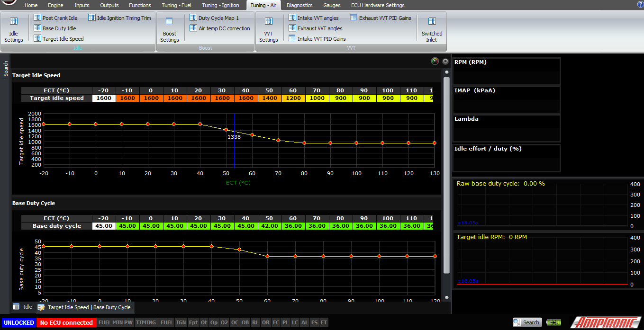Click the Search button in status bar

coord(527,322)
